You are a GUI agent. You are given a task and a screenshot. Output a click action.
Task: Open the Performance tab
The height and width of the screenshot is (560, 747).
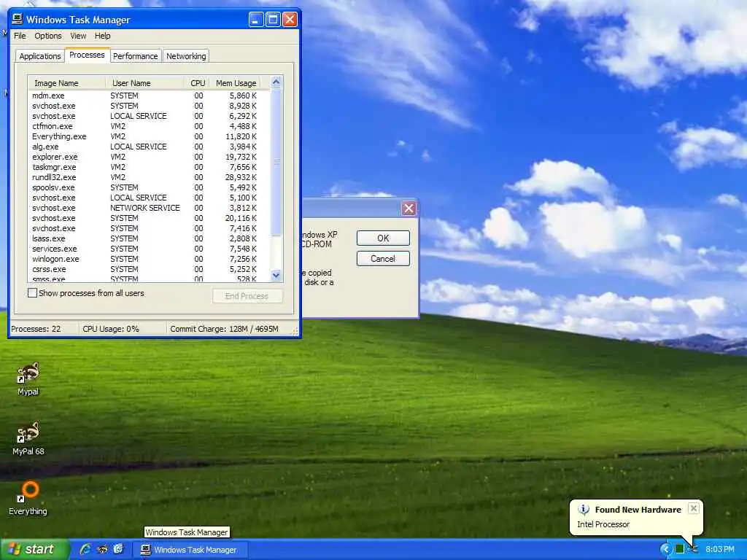135,55
